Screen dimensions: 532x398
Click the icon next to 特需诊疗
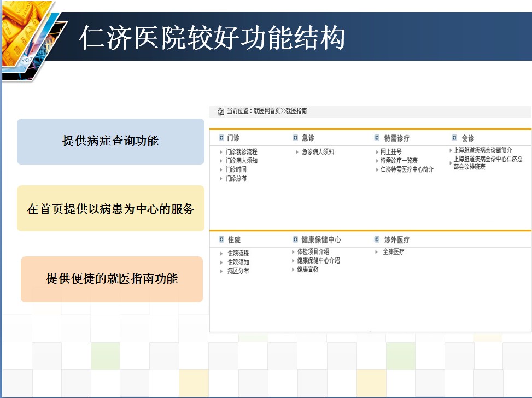(377, 138)
